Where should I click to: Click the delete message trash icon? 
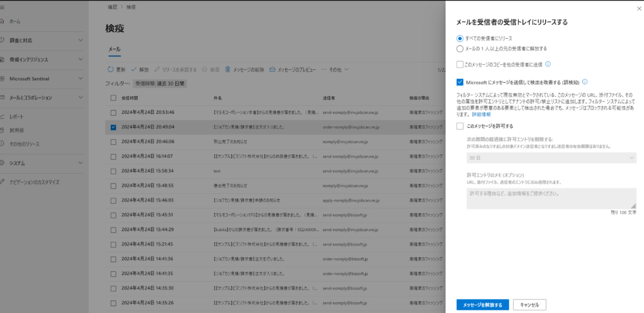[228, 69]
